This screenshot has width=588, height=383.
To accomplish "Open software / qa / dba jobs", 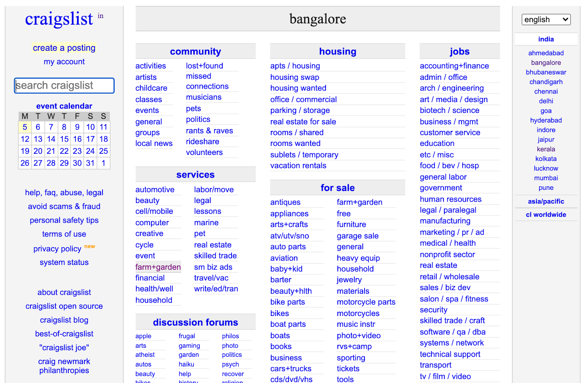I will point(453,332).
